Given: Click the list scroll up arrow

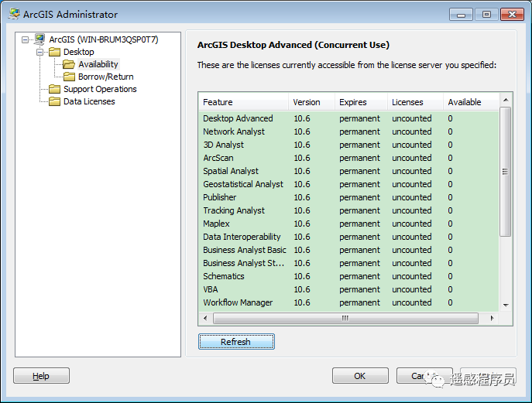Looking at the screenshot, I should point(506,100).
